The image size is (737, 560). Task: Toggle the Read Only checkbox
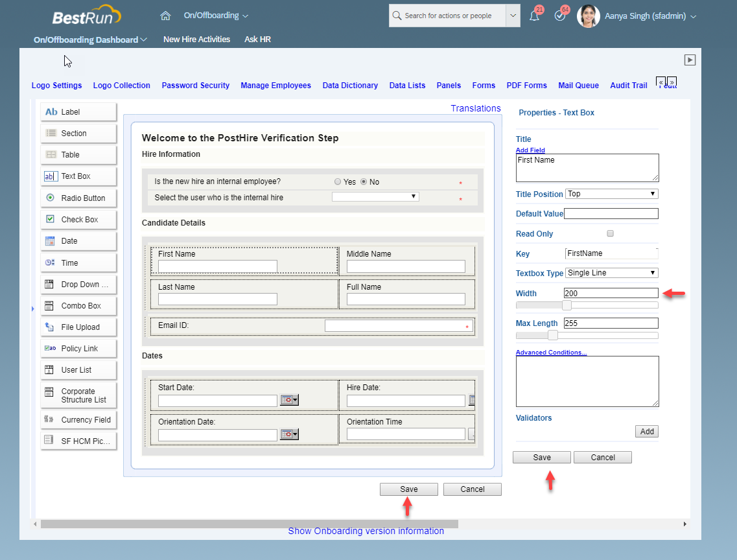(610, 233)
